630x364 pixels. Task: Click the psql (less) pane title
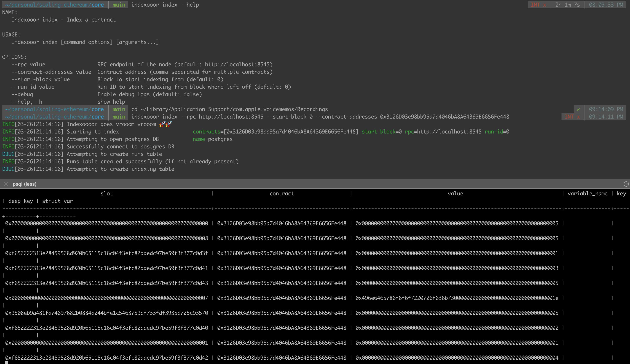[25, 184]
